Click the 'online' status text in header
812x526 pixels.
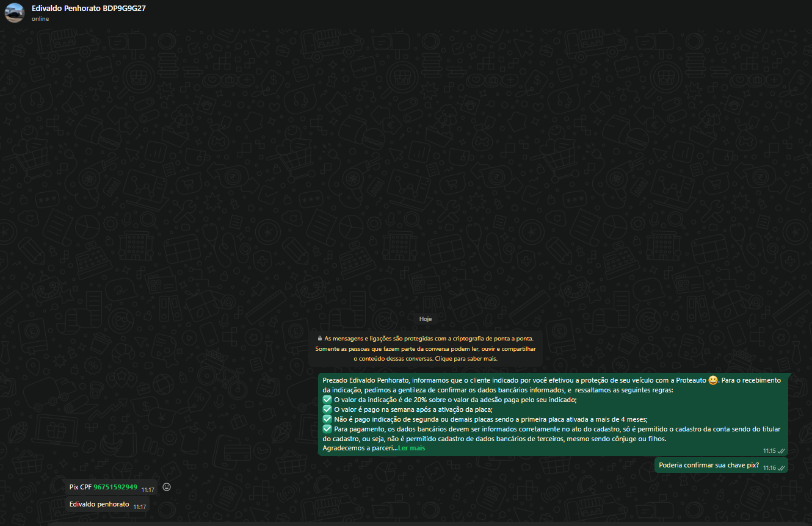click(40, 19)
